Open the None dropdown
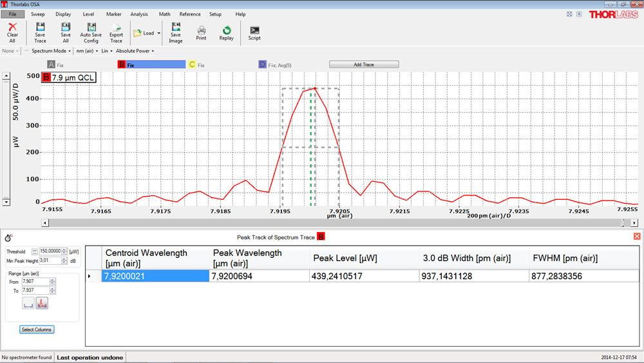This screenshot has width=644, height=363. pos(10,51)
